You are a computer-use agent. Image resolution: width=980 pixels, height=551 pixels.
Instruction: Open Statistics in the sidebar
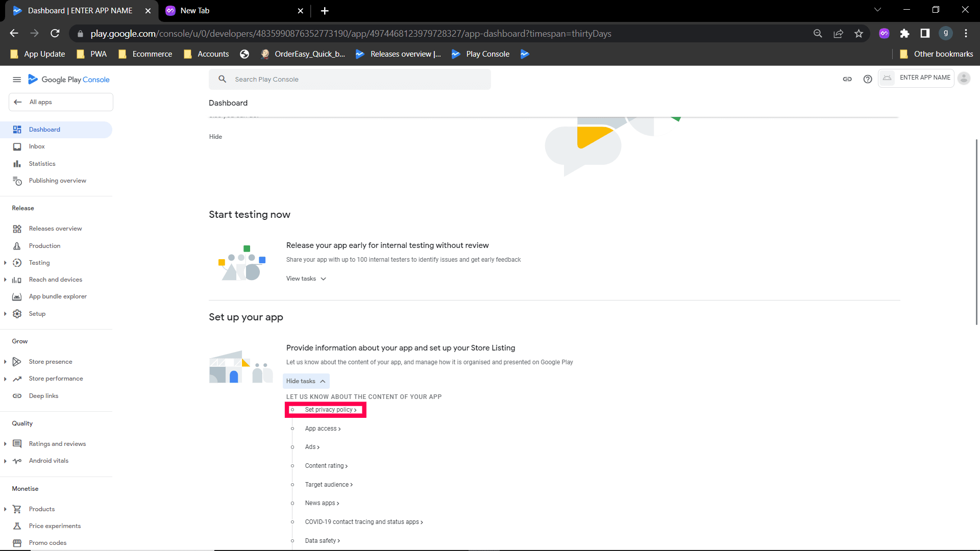[42, 164]
